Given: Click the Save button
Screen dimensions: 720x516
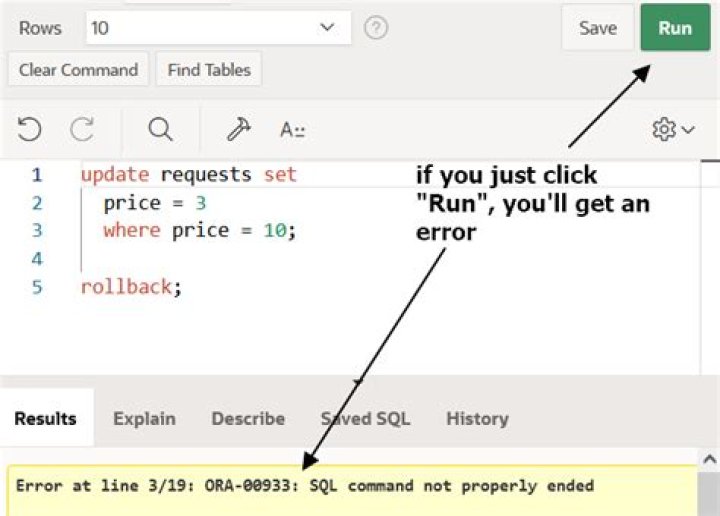Looking at the screenshot, I should (597, 28).
